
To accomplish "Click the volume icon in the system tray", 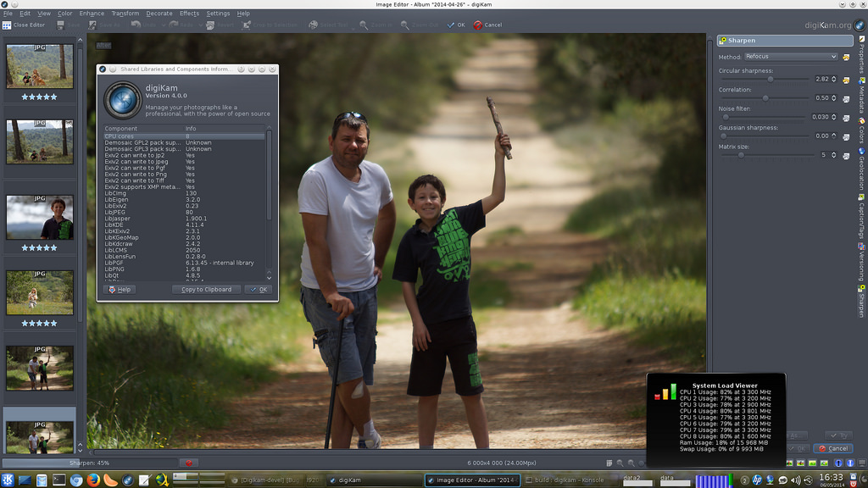I will [795, 480].
